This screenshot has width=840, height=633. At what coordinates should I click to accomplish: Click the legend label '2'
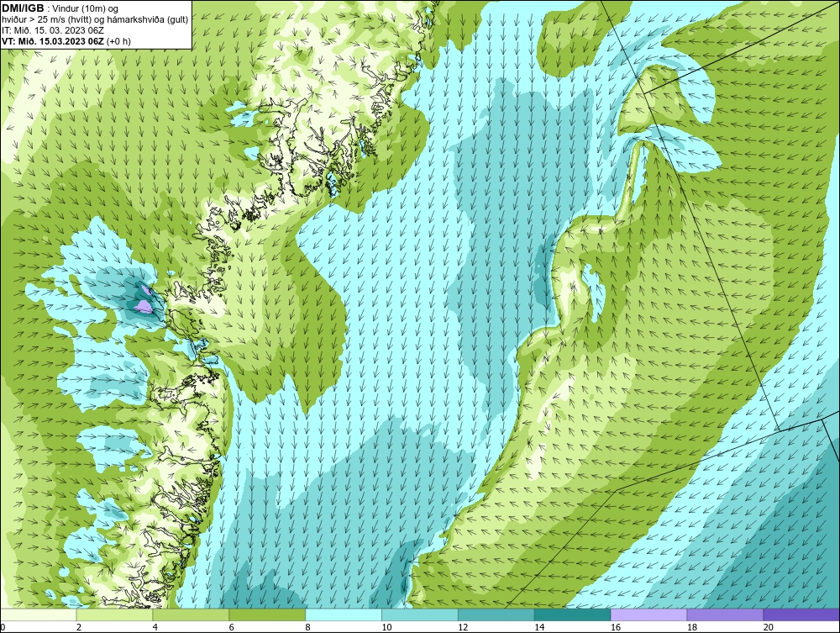point(79,627)
